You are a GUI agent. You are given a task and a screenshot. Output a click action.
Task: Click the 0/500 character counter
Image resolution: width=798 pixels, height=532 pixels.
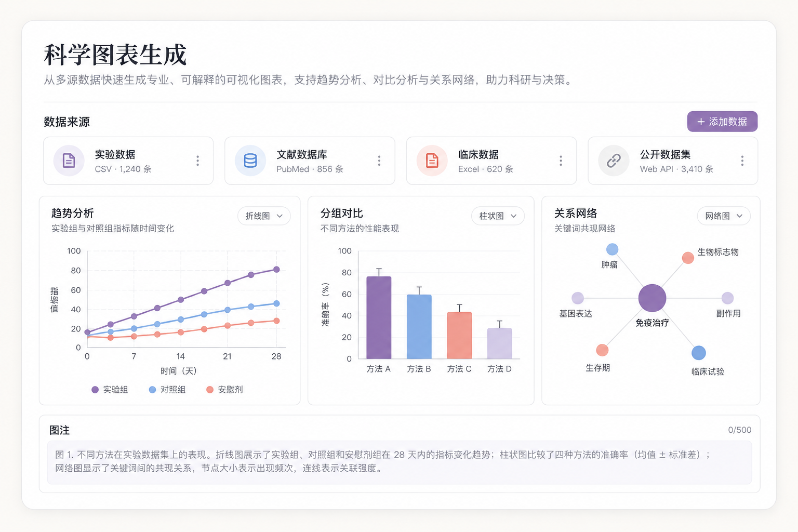pos(740,430)
